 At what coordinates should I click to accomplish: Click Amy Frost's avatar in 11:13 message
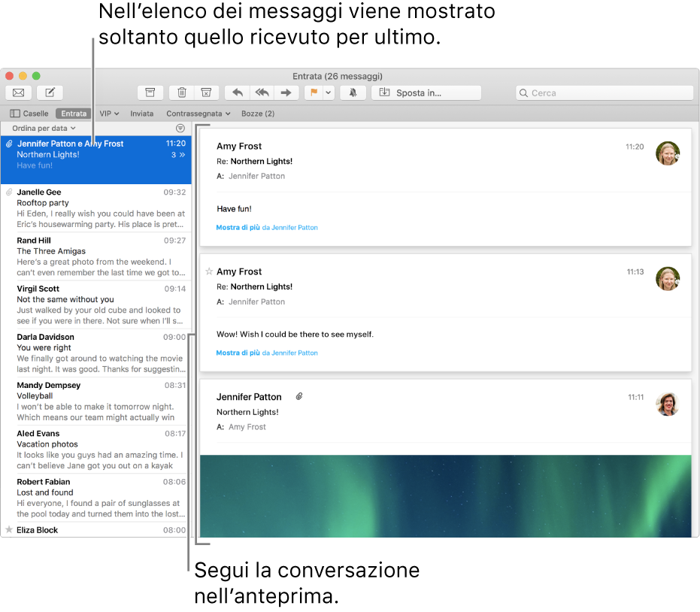pyautogui.click(x=668, y=278)
